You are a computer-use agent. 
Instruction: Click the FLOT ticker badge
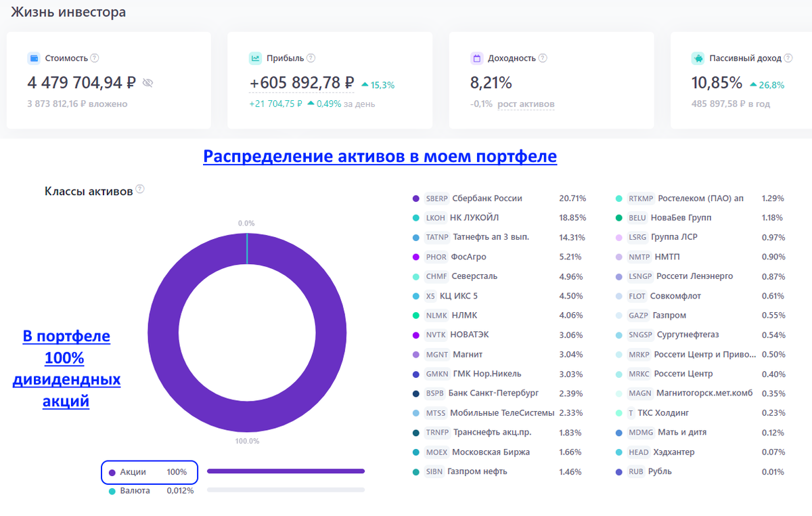click(x=637, y=296)
